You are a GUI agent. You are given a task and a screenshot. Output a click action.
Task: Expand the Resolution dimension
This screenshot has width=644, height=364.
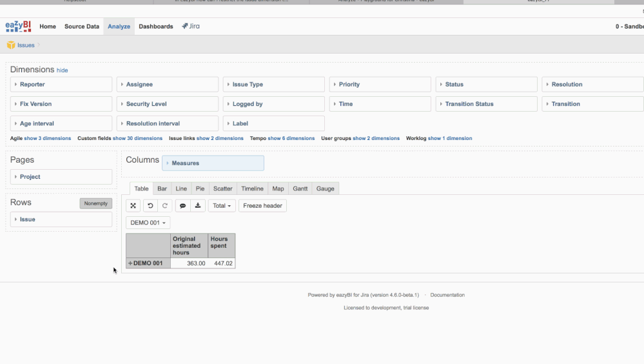pos(592,85)
